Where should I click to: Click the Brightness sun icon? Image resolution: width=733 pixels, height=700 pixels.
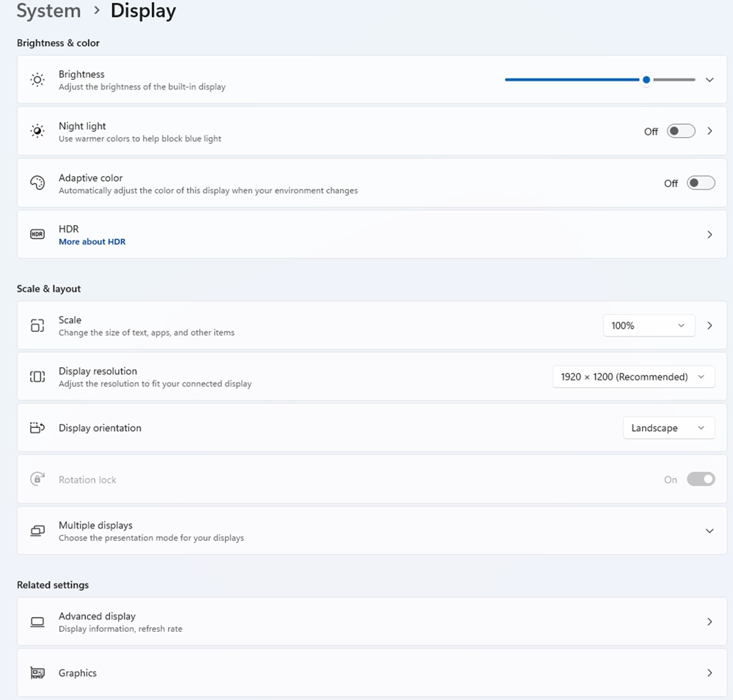[37, 80]
